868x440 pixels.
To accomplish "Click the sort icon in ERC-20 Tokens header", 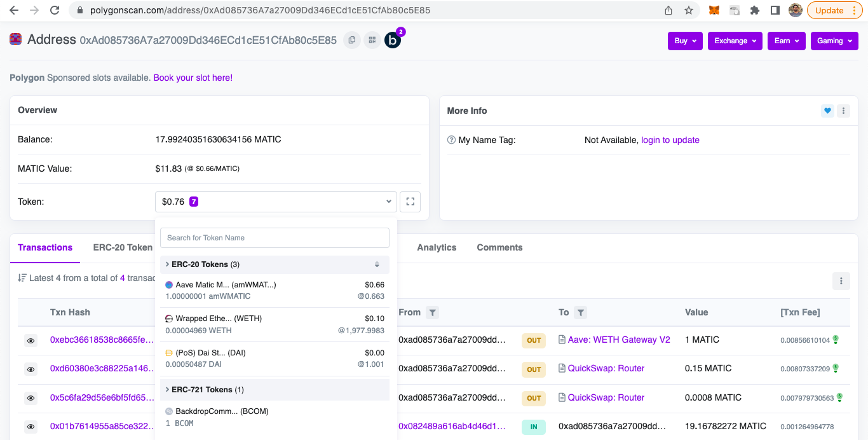I will click(377, 265).
